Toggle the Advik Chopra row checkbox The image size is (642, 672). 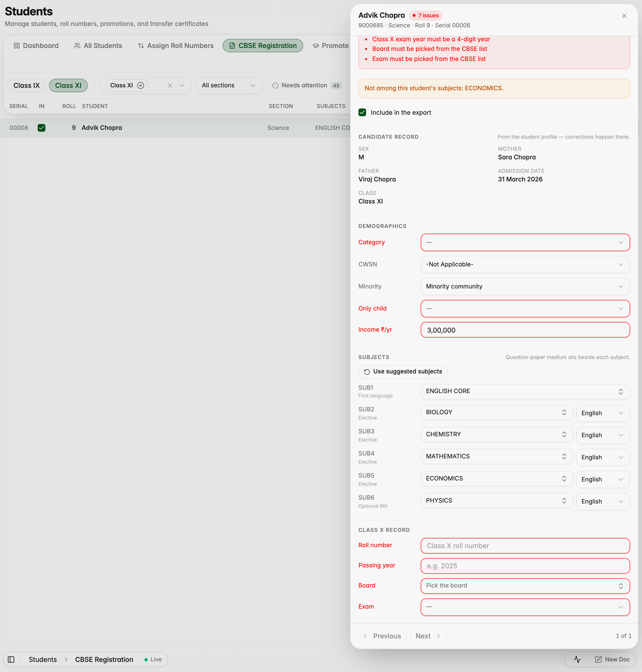click(42, 128)
